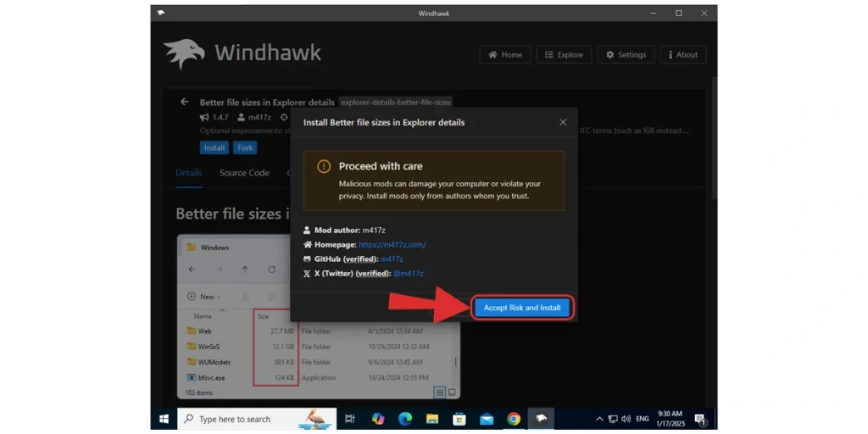This screenshot has width=868, height=434.
Task: Click the Proceed with care heading
Action: click(381, 166)
